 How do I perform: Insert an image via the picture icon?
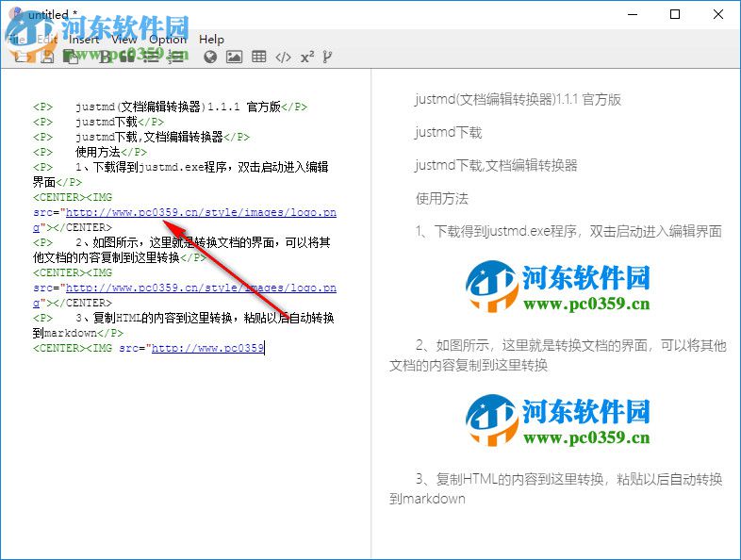pyautogui.click(x=235, y=57)
